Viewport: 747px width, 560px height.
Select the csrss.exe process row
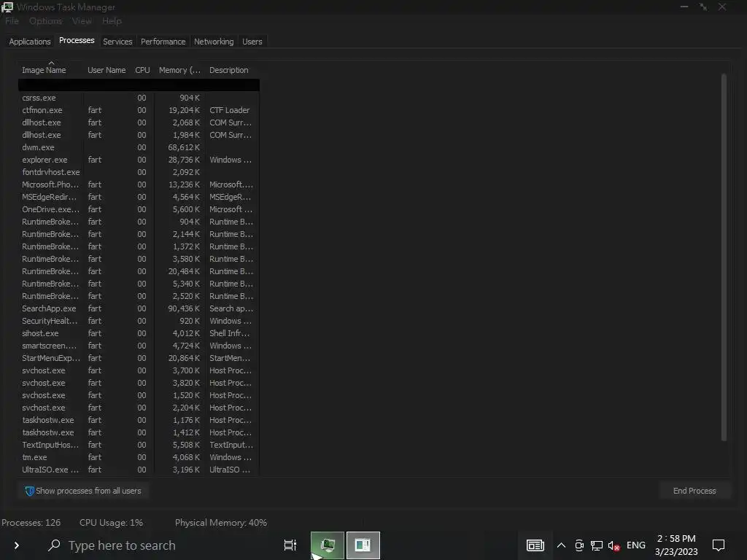pyautogui.click(x=139, y=98)
